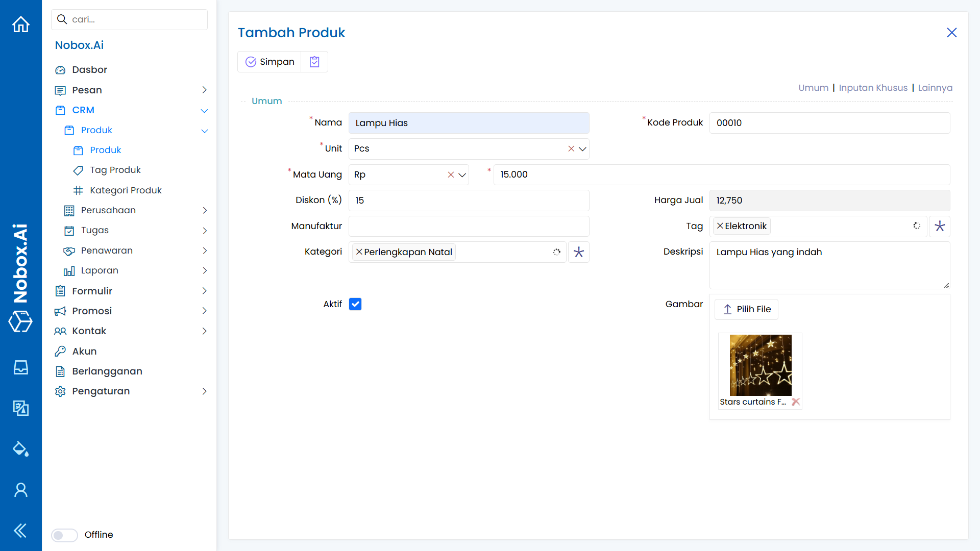This screenshot has height=551, width=980.
Task: Jump to Umum section link
Action: (x=813, y=88)
